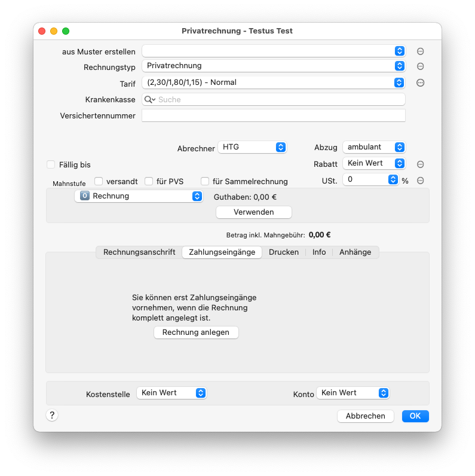The width and height of the screenshot is (475, 476).
Task: Switch to the Anhänge tab
Action: coord(355,252)
